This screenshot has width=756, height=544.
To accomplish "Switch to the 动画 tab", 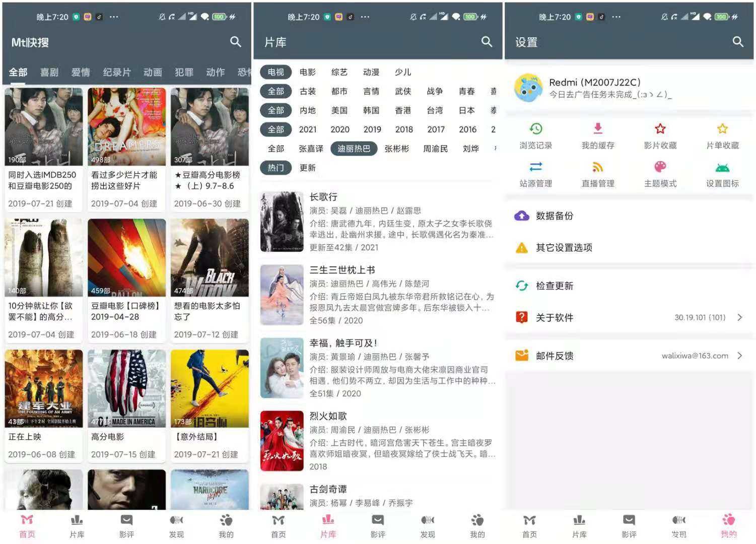I will coord(153,72).
